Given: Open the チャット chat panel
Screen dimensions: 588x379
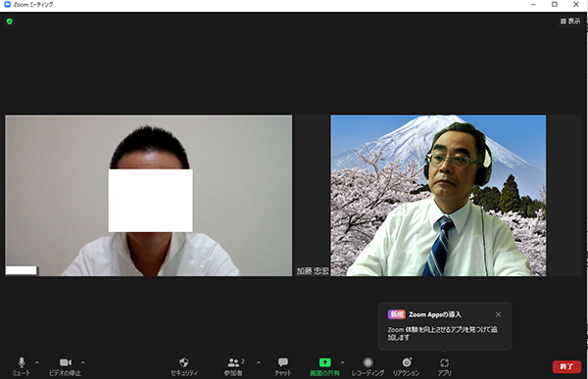Looking at the screenshot, I should (x=283, y=366).
